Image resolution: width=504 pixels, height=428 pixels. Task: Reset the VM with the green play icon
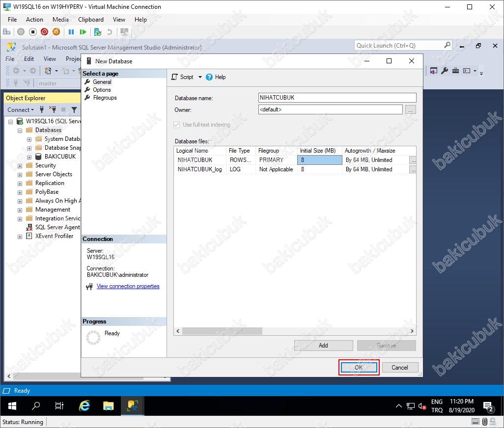coord(83,32)
